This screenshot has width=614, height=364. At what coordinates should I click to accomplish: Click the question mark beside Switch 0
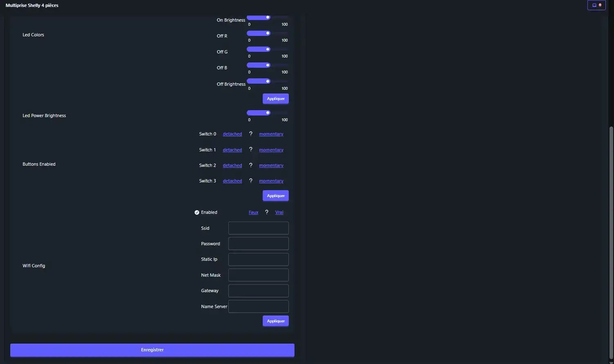[251, 134]
